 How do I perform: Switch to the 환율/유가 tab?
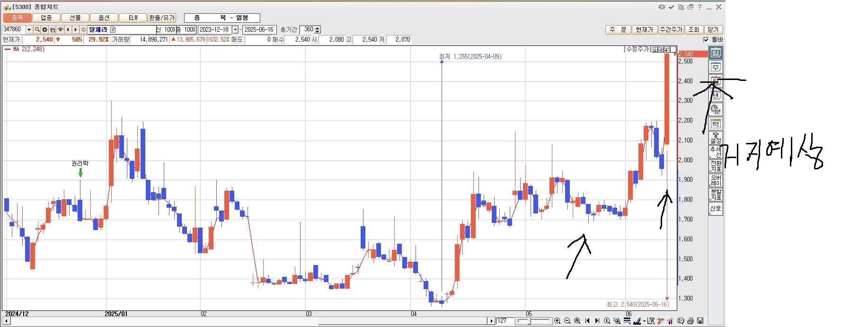pyautogui.click(x=162, y=18)
